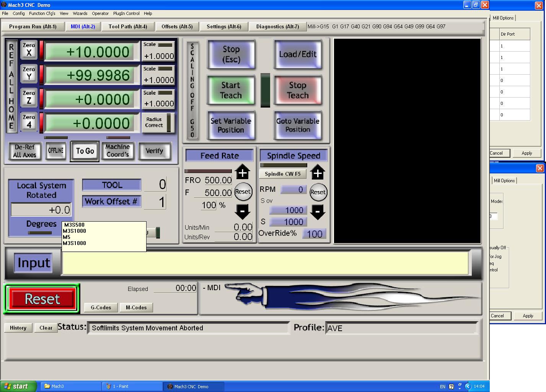Select M3S500 from MDI history list
The image size is (546, 392).
pos(74,225)
